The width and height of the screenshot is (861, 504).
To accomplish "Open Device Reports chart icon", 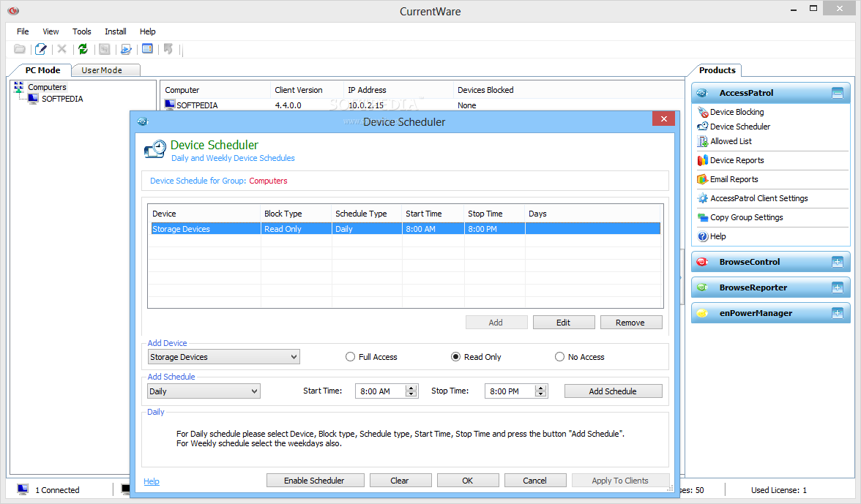I will (702, 160).
